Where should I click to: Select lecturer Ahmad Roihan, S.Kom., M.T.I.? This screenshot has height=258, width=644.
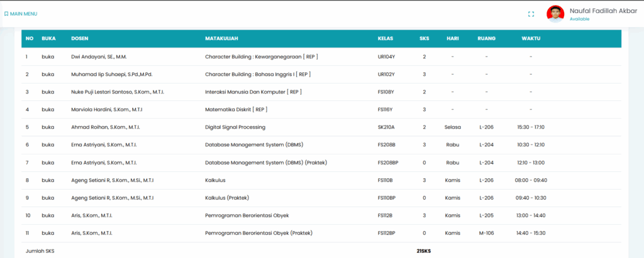tap(107, 127)
